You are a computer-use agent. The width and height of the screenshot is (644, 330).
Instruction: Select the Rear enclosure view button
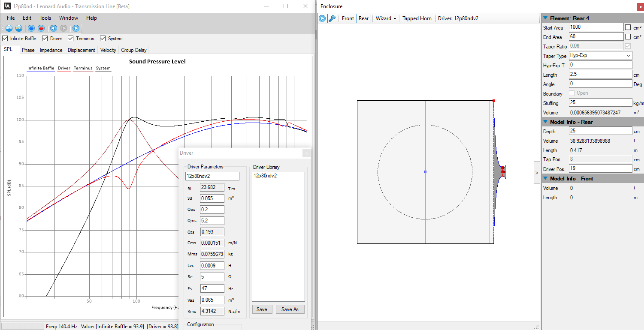(363, 18)
